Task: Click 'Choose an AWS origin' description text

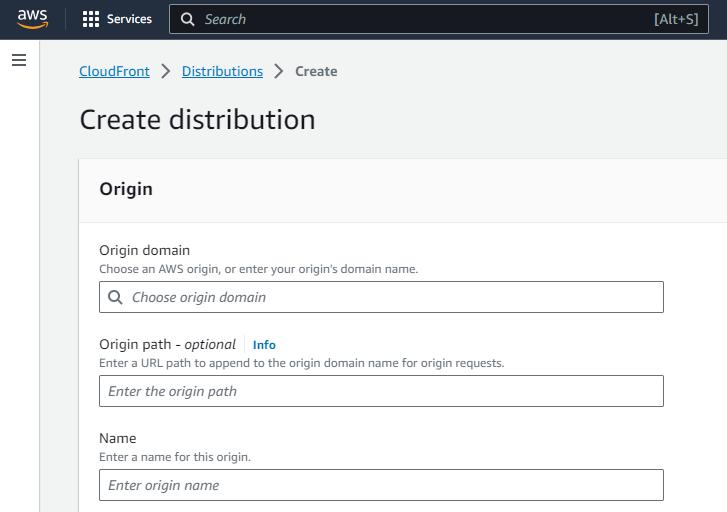Action: 259,269
